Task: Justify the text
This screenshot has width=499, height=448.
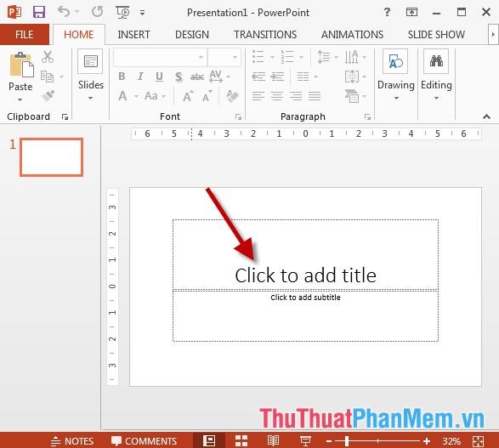Action: click(x=315, y=96)
